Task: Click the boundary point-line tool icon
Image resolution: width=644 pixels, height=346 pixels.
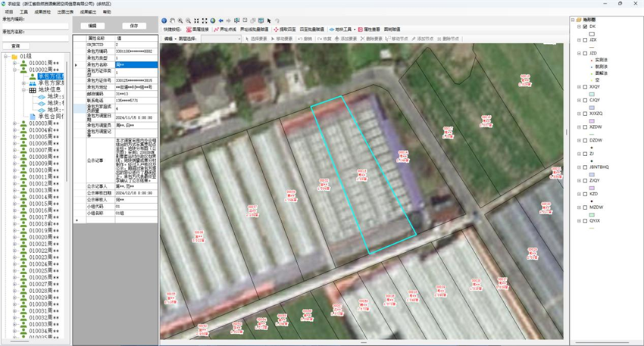Action: (216, 30)
